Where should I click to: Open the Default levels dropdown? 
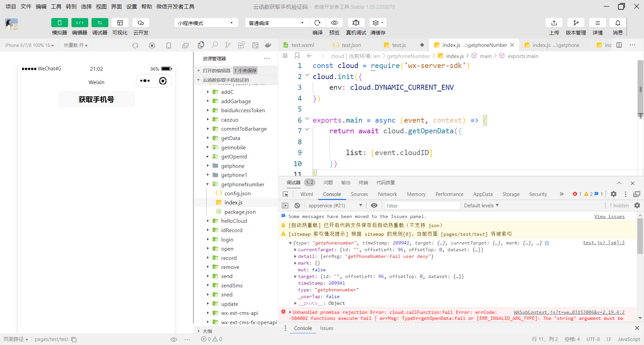481,205
